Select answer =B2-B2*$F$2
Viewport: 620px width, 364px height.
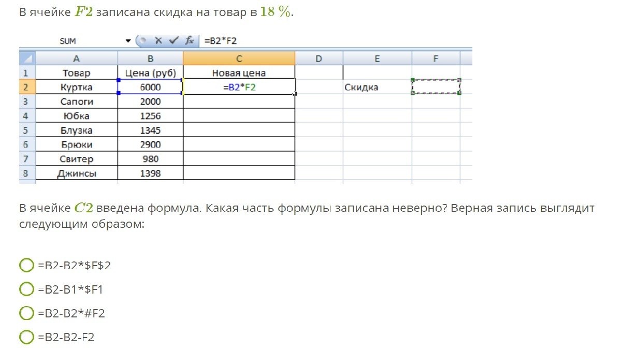coord(26,266)
